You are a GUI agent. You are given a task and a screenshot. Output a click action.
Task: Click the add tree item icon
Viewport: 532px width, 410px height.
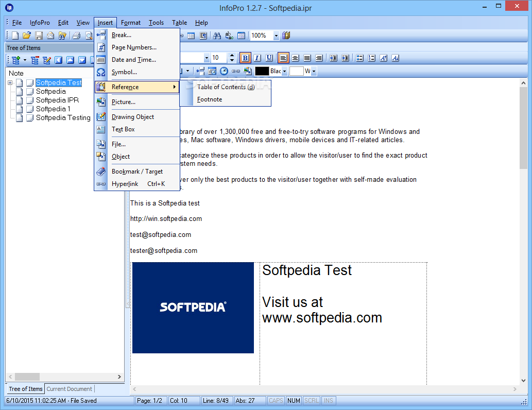(x=16, y=60)
